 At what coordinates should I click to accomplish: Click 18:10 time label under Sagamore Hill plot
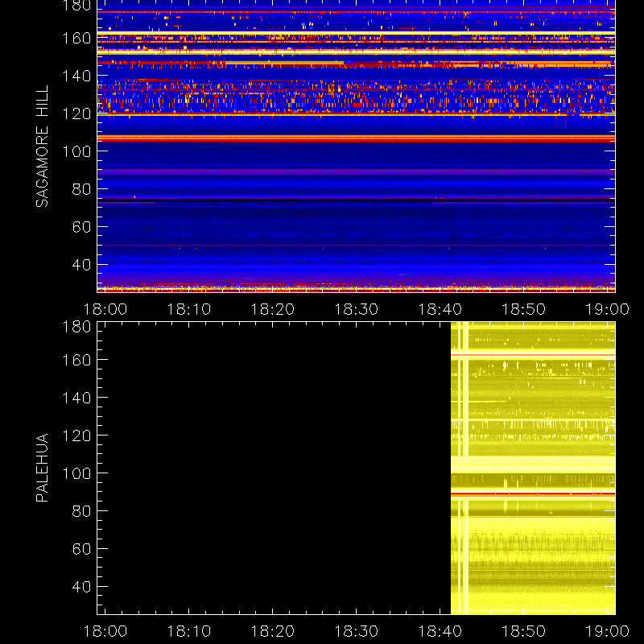tap(189, 309)
